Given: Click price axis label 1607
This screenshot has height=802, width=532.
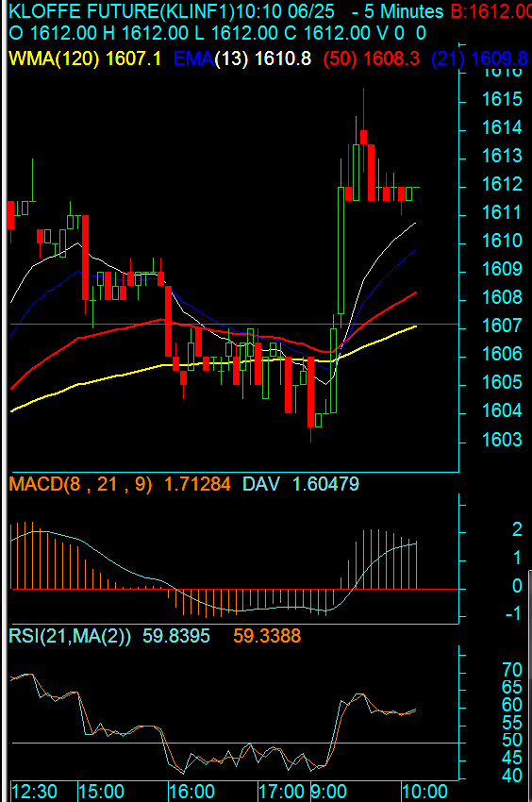Looking at the screenshot, I should click(x=503, y=326).
